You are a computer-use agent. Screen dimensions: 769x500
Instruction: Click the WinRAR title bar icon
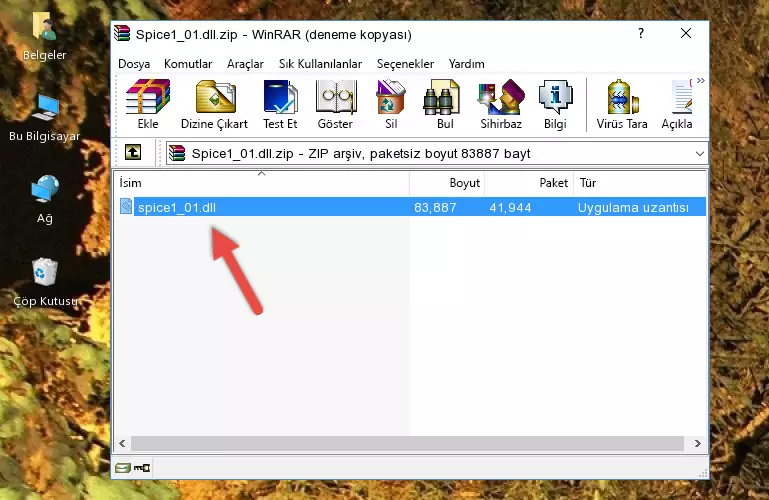[123, 33]
